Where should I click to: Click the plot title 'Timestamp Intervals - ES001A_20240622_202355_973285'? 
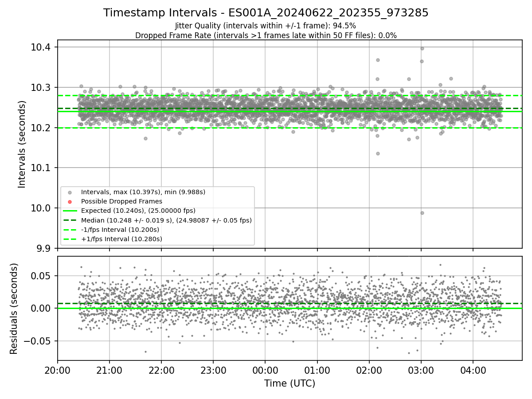266,13
